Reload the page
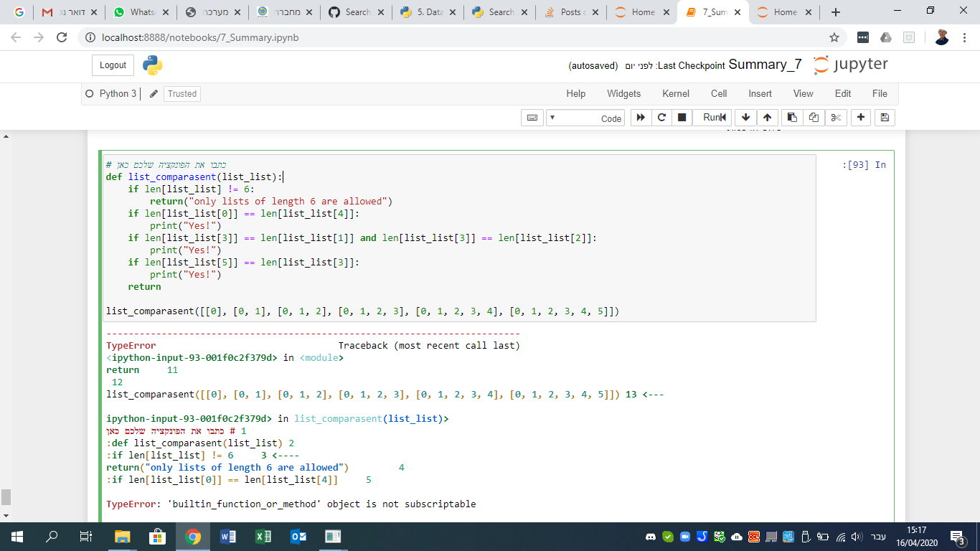 (62, 37)
